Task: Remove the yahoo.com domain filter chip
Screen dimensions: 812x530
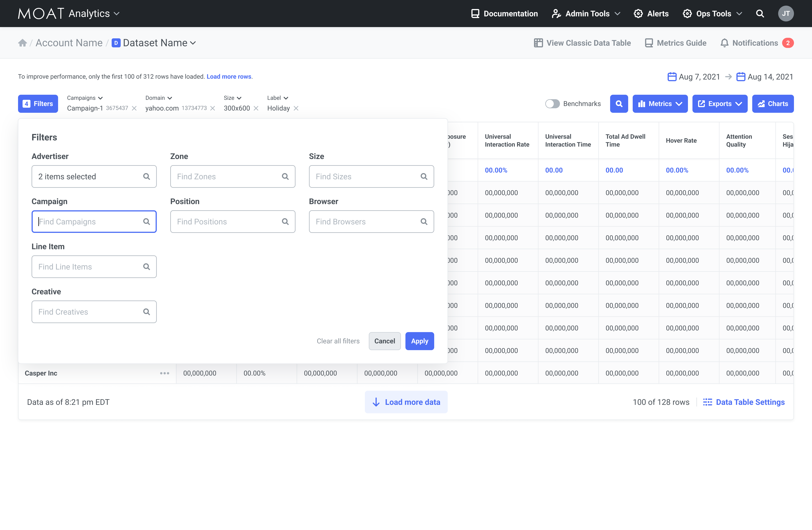Action: (213, 108)
